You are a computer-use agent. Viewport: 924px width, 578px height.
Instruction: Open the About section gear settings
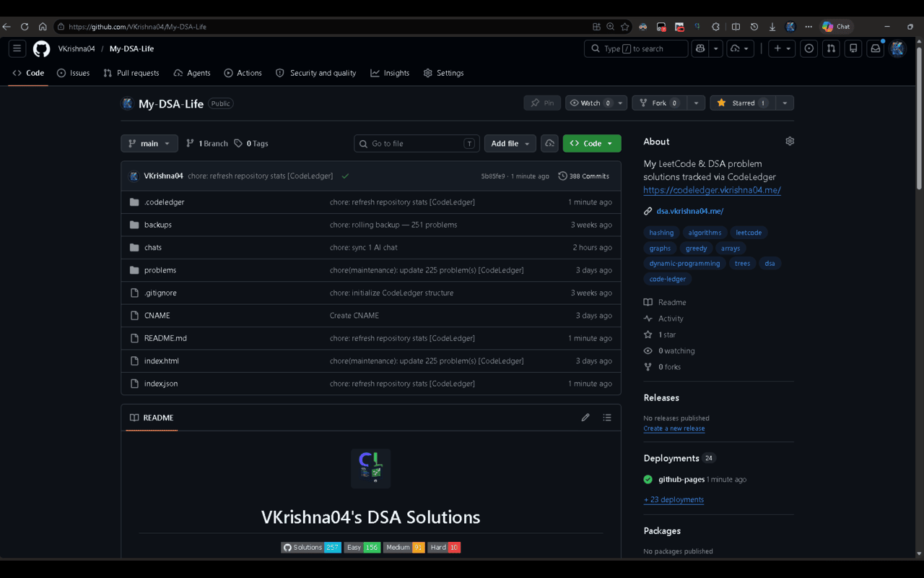point(790,141)
